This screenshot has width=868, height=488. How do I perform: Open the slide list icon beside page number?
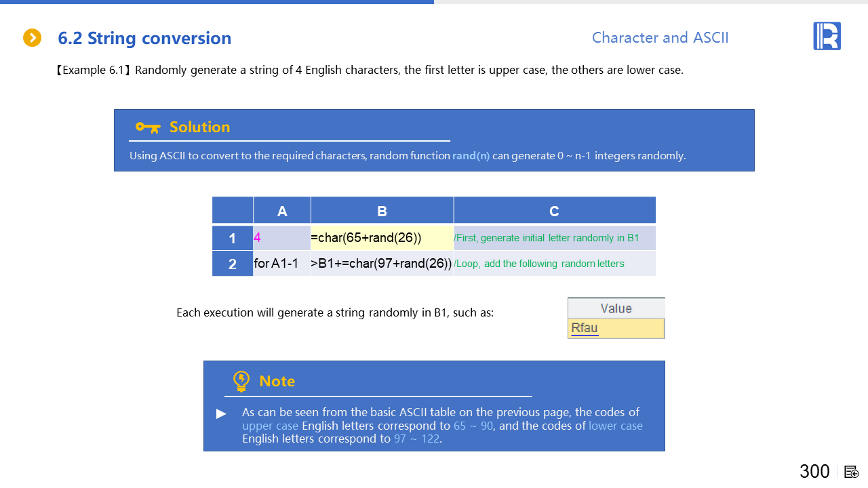852,472
